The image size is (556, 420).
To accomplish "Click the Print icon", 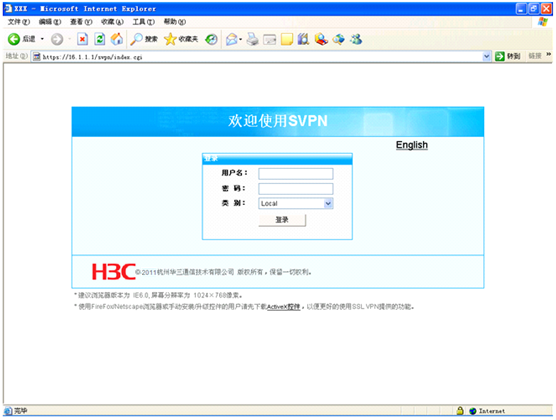I will (x=252, y=39).
